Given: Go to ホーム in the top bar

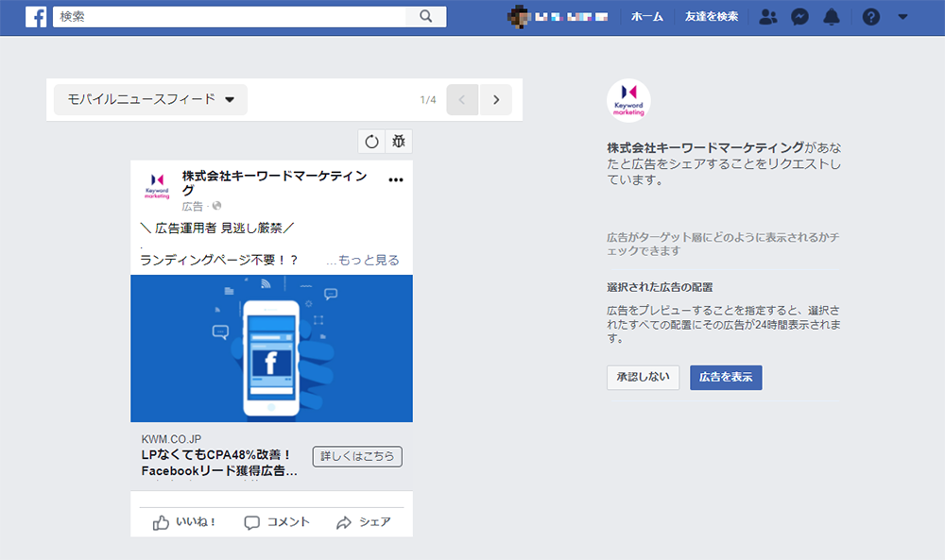Looking at the screenshot, I should coord(646,17).
